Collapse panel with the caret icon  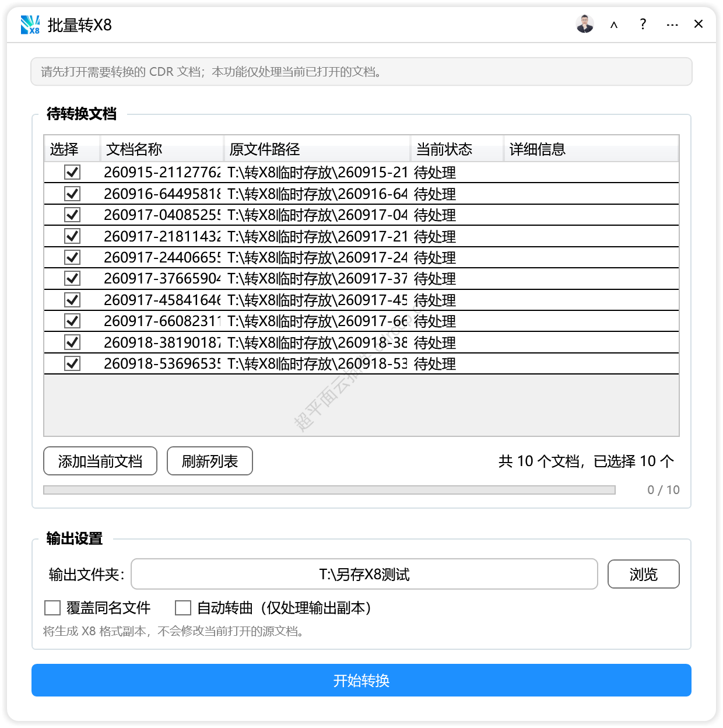point(614,24)
